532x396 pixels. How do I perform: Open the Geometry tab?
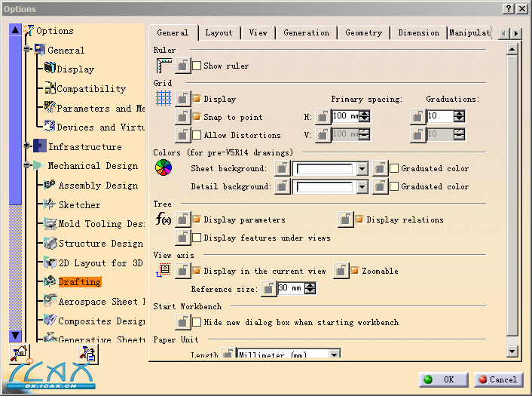pyautogui.click(x=363, y=33)
